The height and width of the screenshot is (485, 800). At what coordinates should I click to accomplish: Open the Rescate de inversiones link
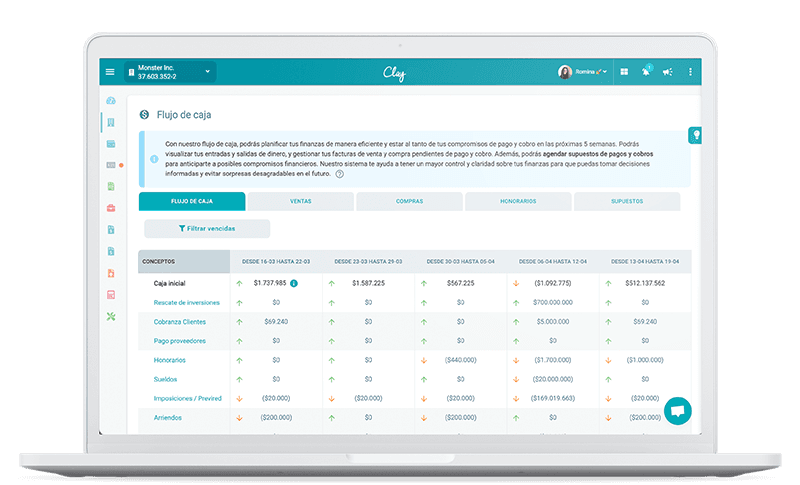pyautogui.click(x=187, y=303)
